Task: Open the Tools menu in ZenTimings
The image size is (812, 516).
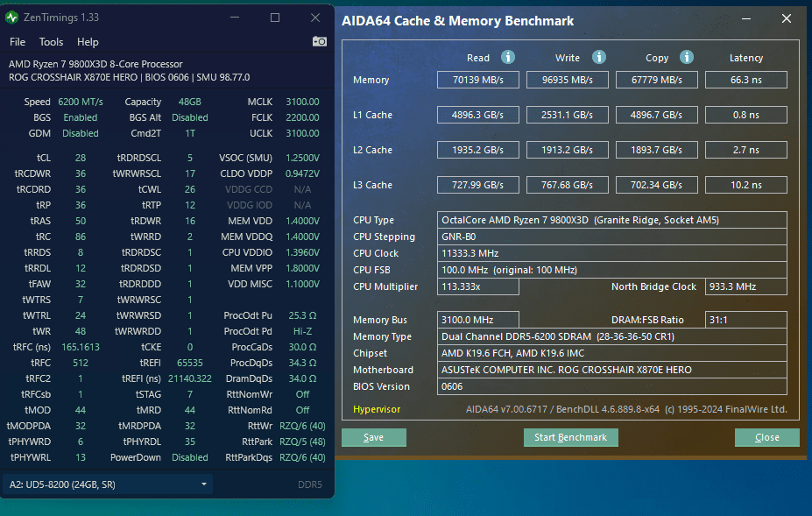Action: [51, 42]
